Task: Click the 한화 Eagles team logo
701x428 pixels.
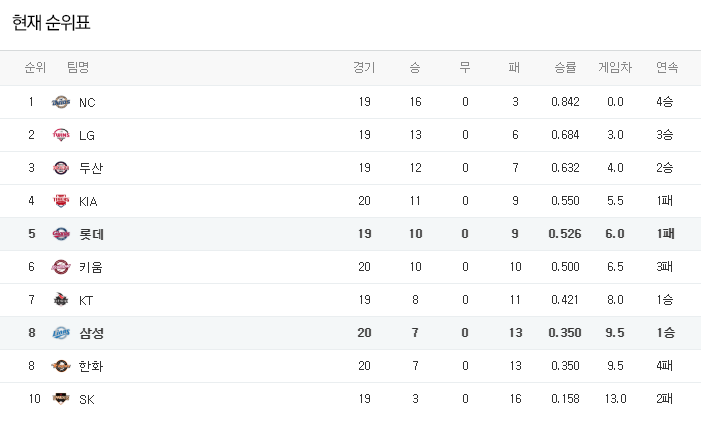Action: 61,366
